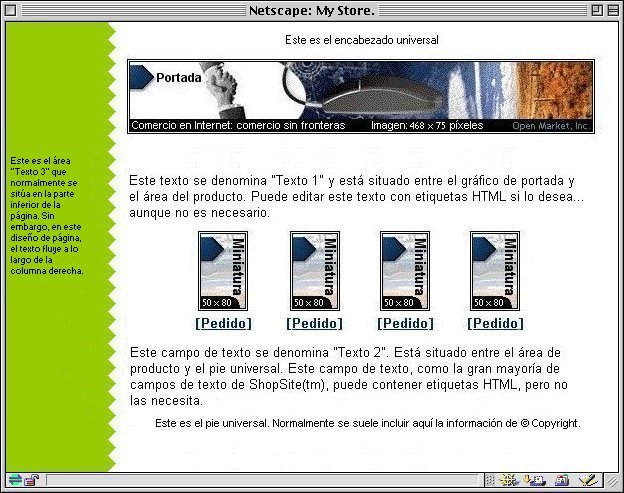Click the first [Pedido] link
Viewport: 624px width, 493px height.
pyautogui.click(x=224, y=323)
